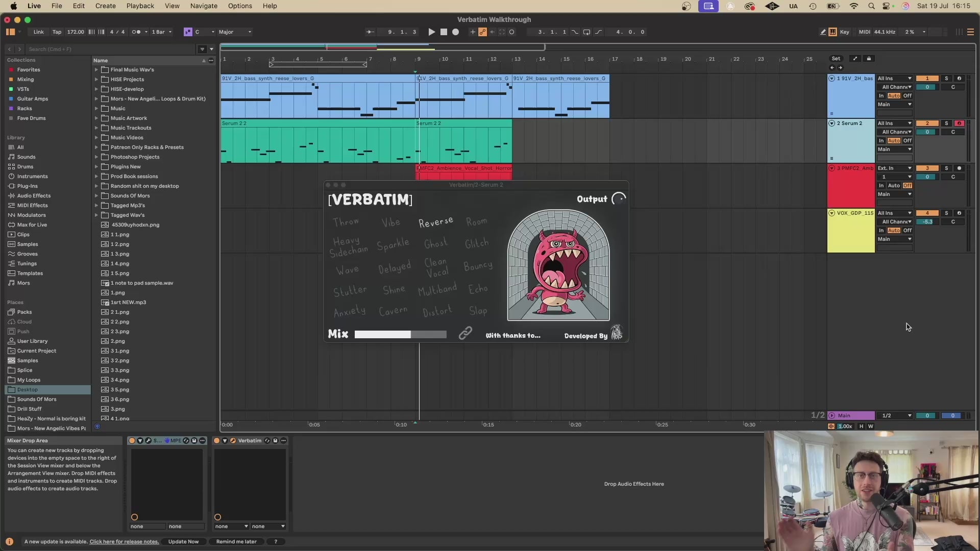The width and height of the screenshot is (980, 551).
Task: Toggle track 1 activator button
Action: pos(927,79)
